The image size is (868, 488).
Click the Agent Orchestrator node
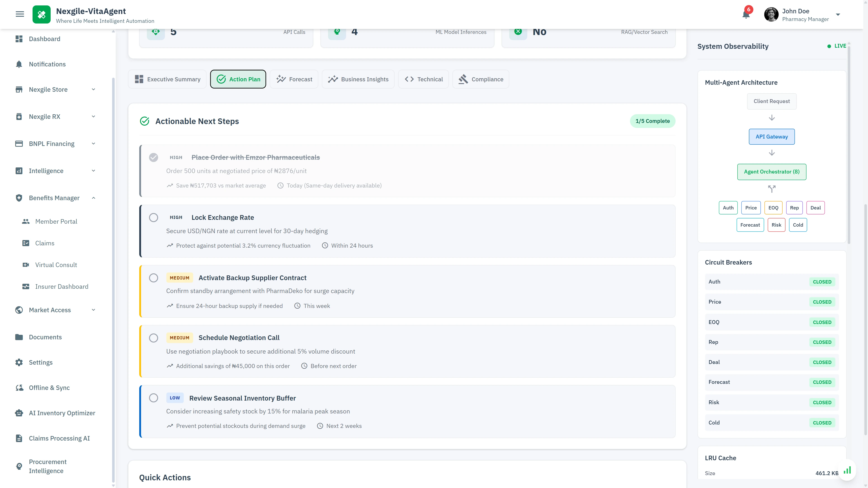click(772, 172)
